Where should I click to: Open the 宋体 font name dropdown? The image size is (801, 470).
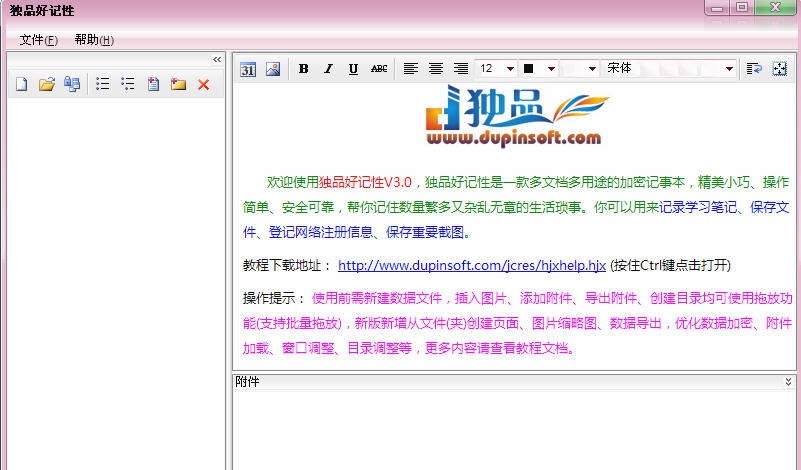click(x=729, y=68)
